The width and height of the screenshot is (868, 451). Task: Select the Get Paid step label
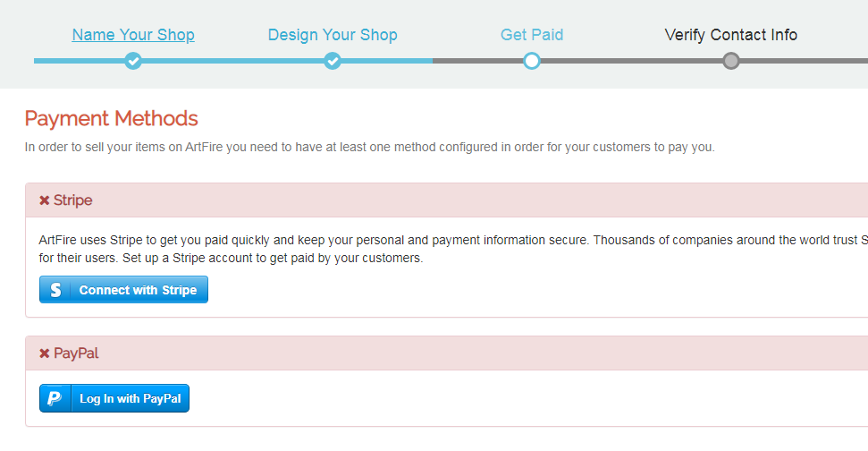click(532, 35)
